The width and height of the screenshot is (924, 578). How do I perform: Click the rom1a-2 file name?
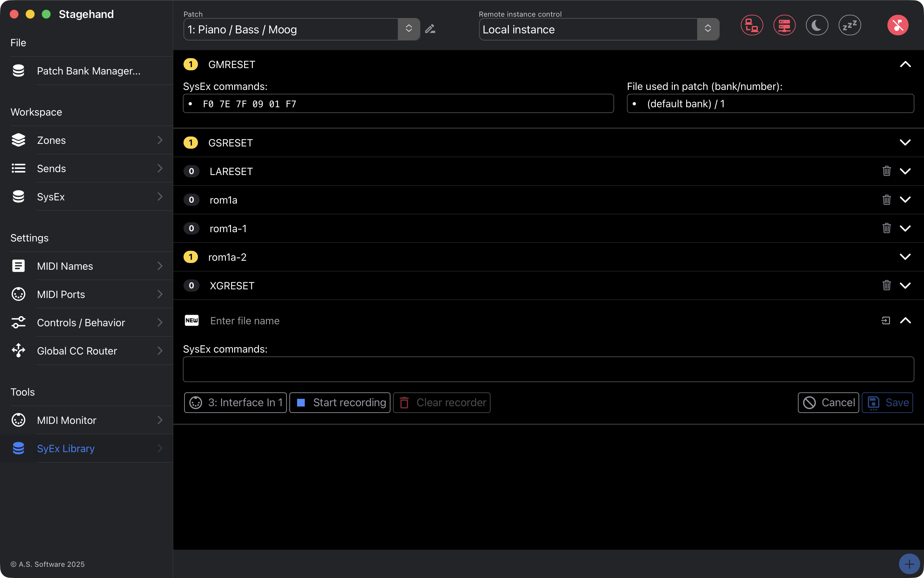[x=227, y=257]
